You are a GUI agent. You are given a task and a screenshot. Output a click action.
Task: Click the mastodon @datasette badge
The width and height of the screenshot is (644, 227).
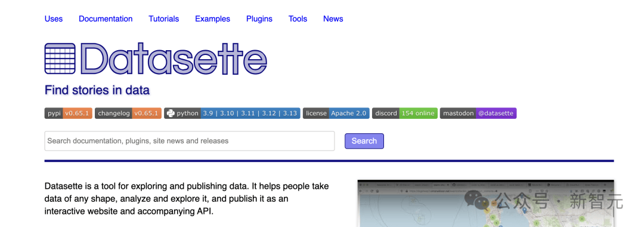pyautogui.click(x=478, y=113)
